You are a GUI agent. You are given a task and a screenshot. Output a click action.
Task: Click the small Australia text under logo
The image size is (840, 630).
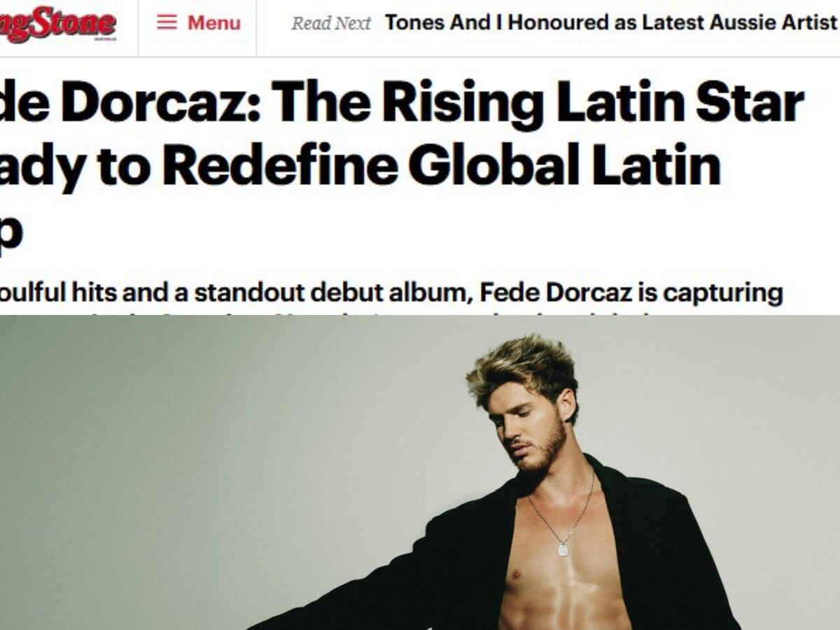click(x=104, y=40)
